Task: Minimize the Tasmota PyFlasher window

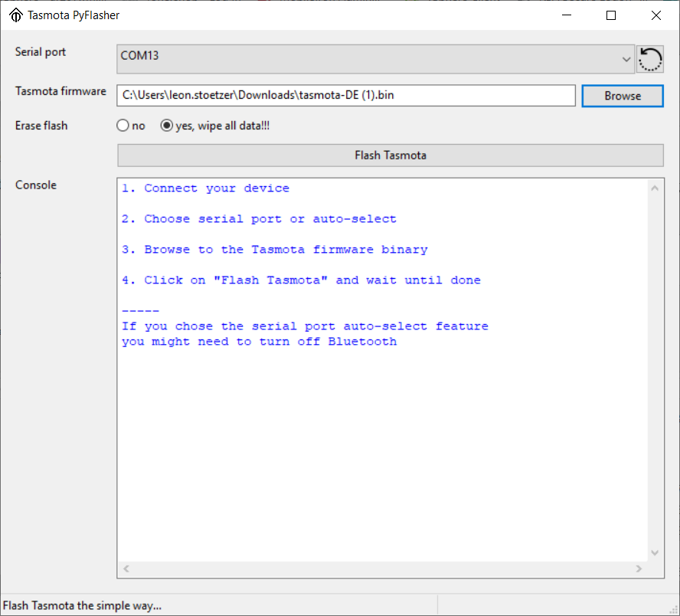Action: pyautogui.click(x=567, y=15)
